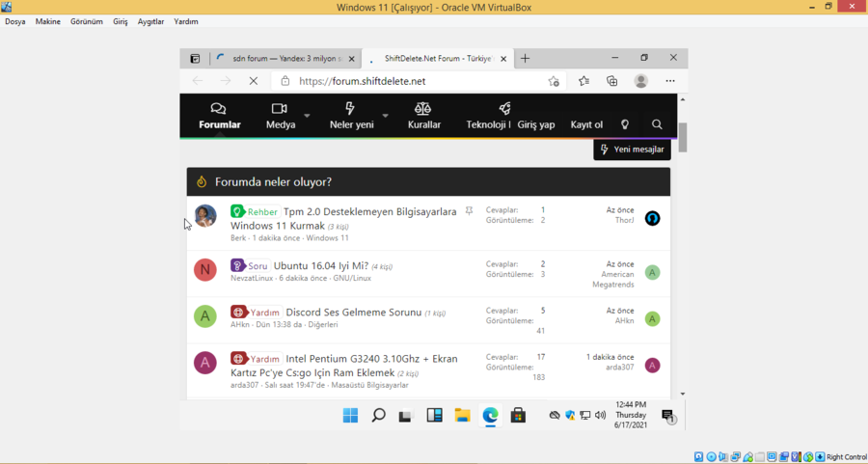Click the Giriş yap login link
Screen dimensions: 868x464
536,124
